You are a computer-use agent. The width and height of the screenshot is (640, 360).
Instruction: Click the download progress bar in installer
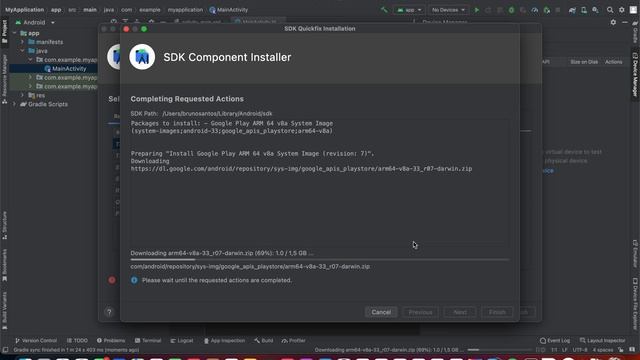click(x=320, y=260)
